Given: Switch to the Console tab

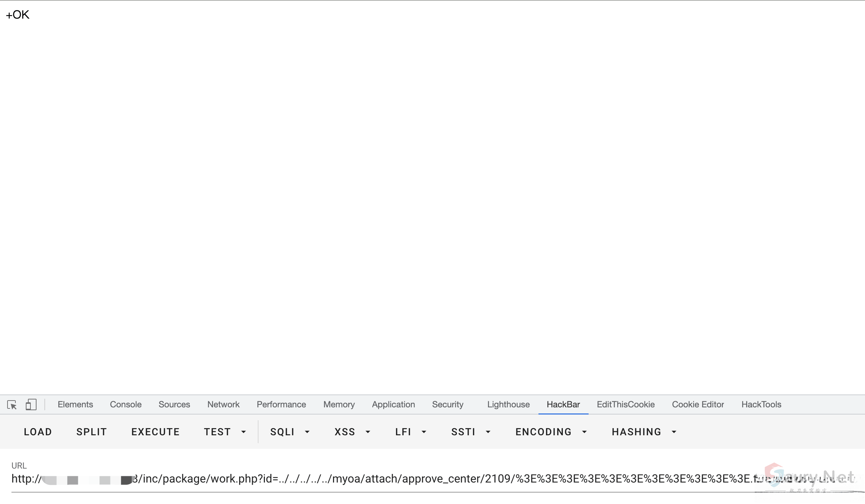Looking at the screenshot, I should pos(126,404).
